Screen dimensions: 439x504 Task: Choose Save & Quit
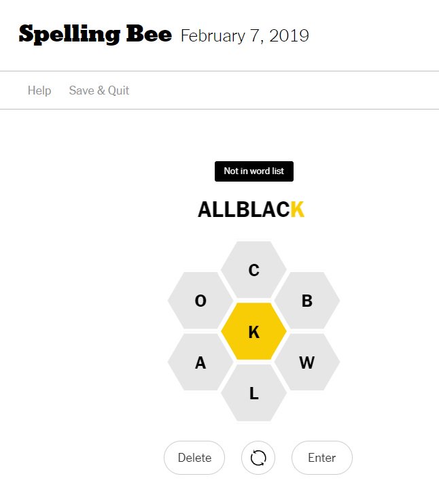[99, 90]
